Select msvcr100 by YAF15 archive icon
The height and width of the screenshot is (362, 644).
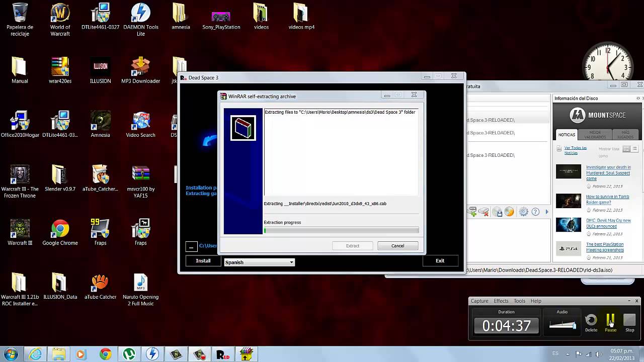tap(140, 182)
